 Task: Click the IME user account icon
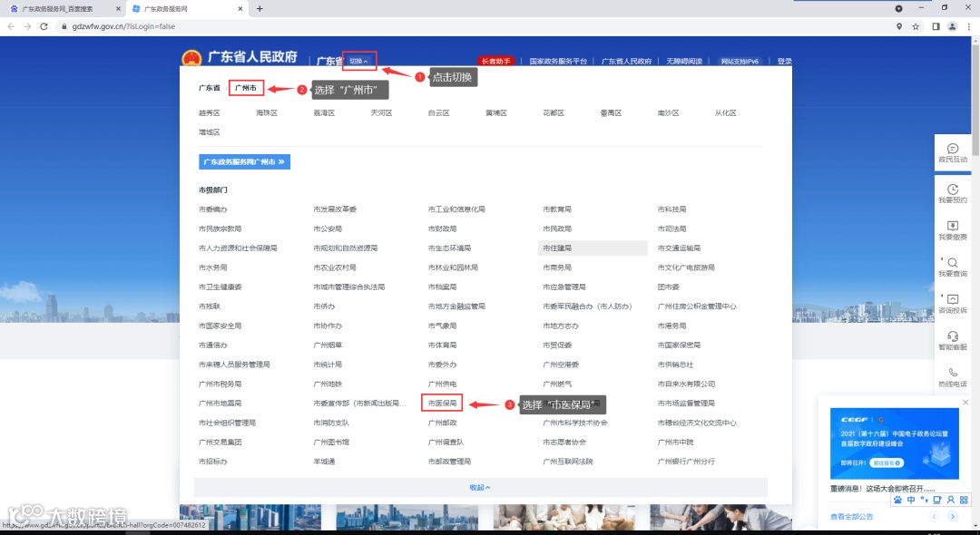point(951,500)
